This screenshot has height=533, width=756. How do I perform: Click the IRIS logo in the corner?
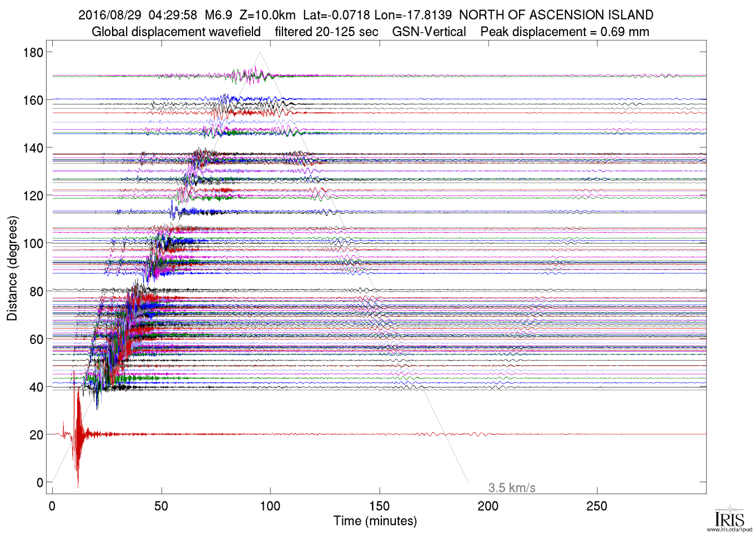tap(729, 517)
